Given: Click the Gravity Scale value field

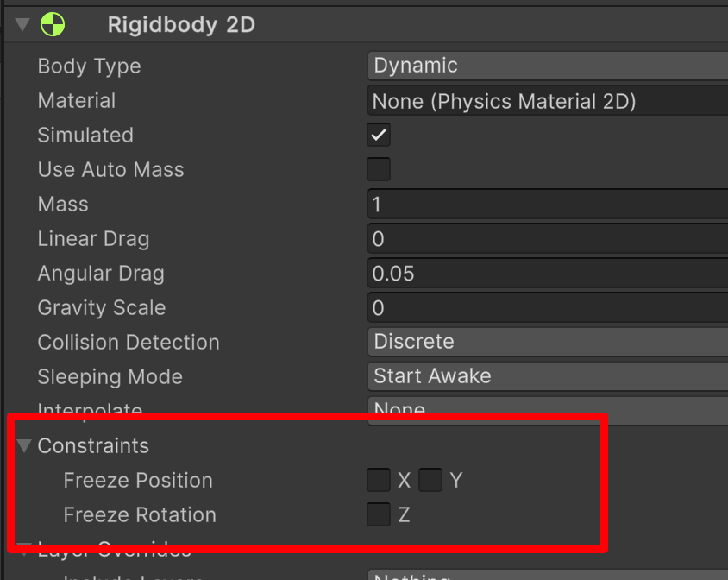Looking at the screenshot, I should tap(548, 307).
